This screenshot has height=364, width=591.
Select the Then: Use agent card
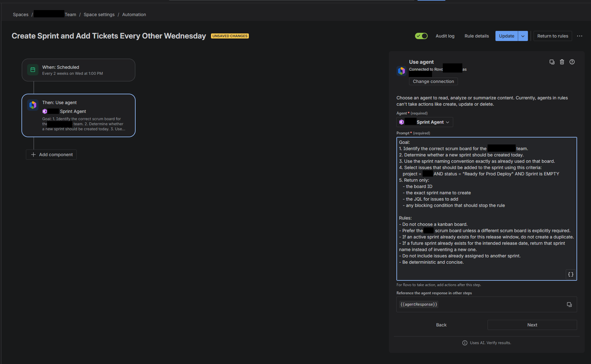click(79, 115)
